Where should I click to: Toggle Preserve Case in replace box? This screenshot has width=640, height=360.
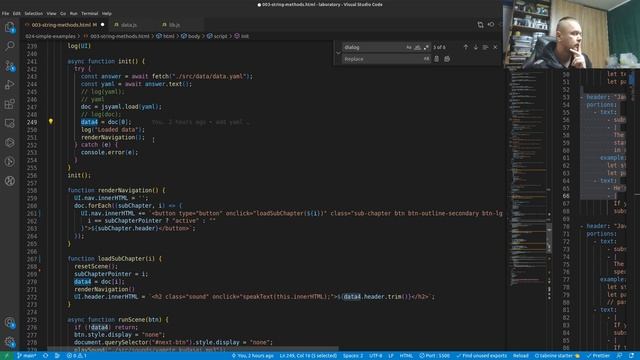click(426, 59)
